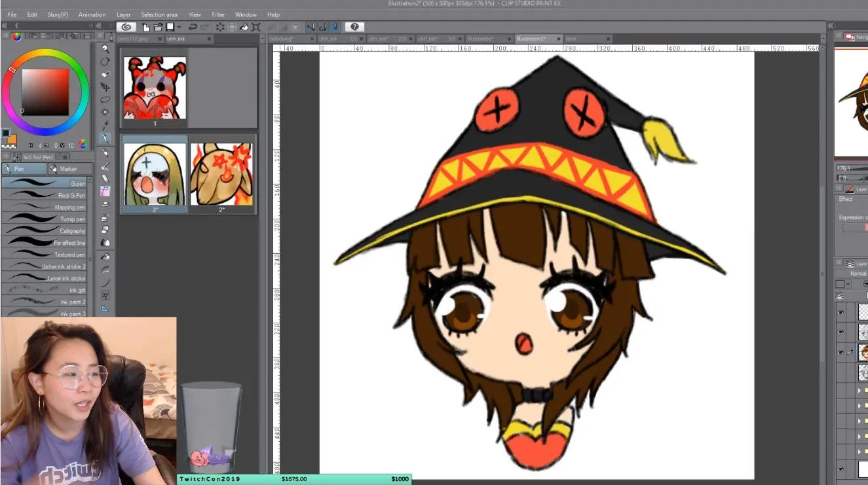The width and height of the screenshot is (868, 485).
Task: Toggle visibility of the bottom paper layer
Action: click(841, 469)
